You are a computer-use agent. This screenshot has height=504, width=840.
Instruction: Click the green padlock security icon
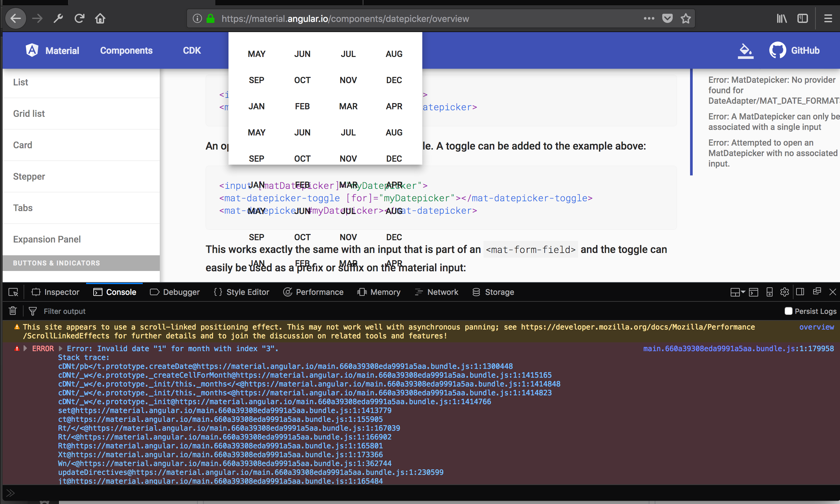point(210,18)
